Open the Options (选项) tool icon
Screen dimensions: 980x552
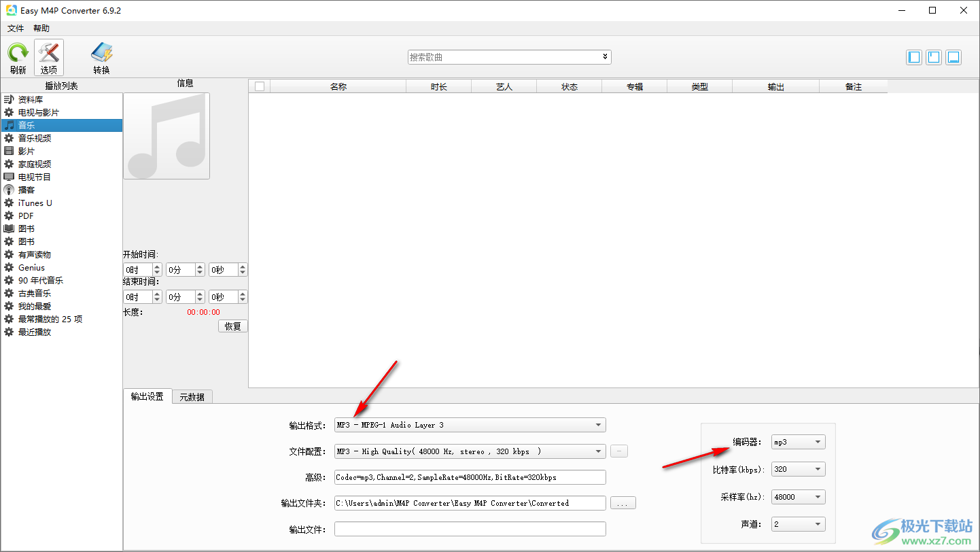point(49,58)
